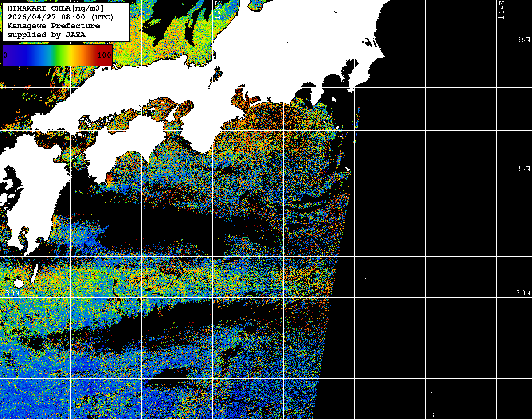
Task: Click the HIMAWARI CHLA[mg/m3] title text
Action: click(55, 9)
